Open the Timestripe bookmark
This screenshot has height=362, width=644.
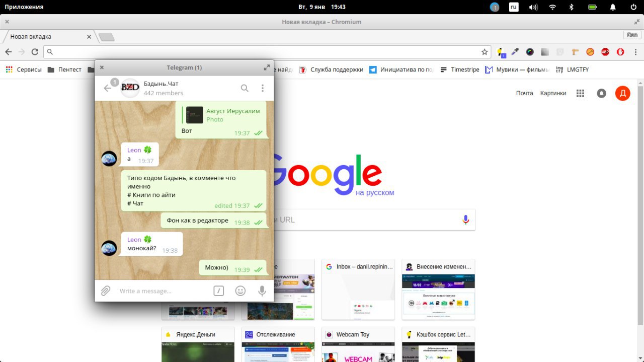[x=459, y=69]
